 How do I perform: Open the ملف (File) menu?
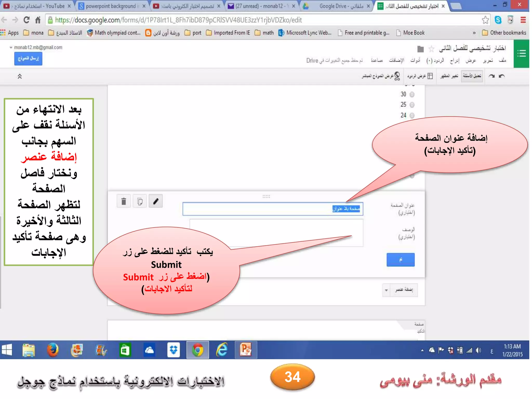click(x=502, y=60)
